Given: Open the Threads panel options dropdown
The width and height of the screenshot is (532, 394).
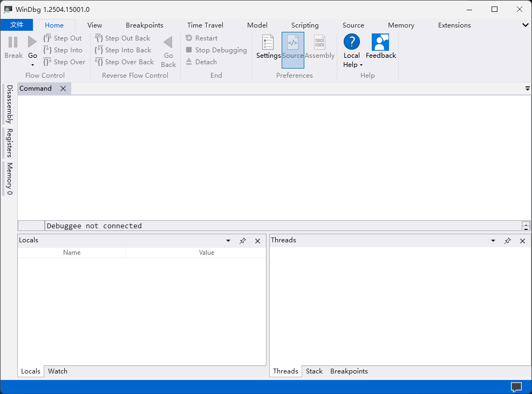Looking at the screenshot, I should coord(493,241).
